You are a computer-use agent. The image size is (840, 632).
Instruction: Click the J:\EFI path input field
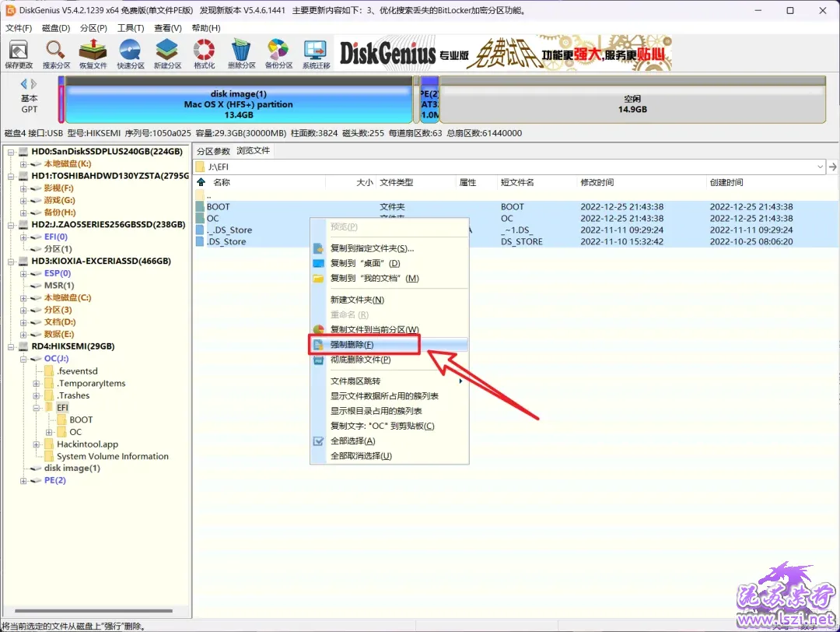[x=509, y=167]
